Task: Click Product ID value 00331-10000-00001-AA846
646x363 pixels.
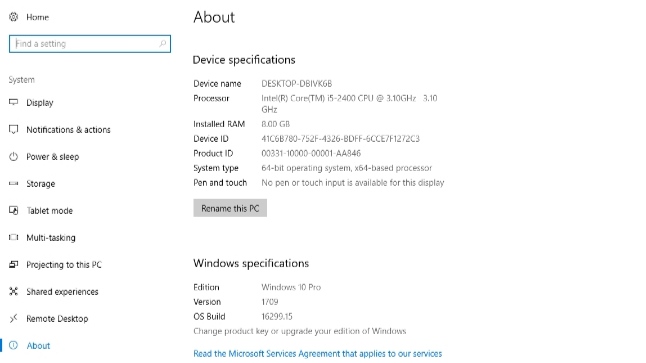Action: [x=311, y=153]
